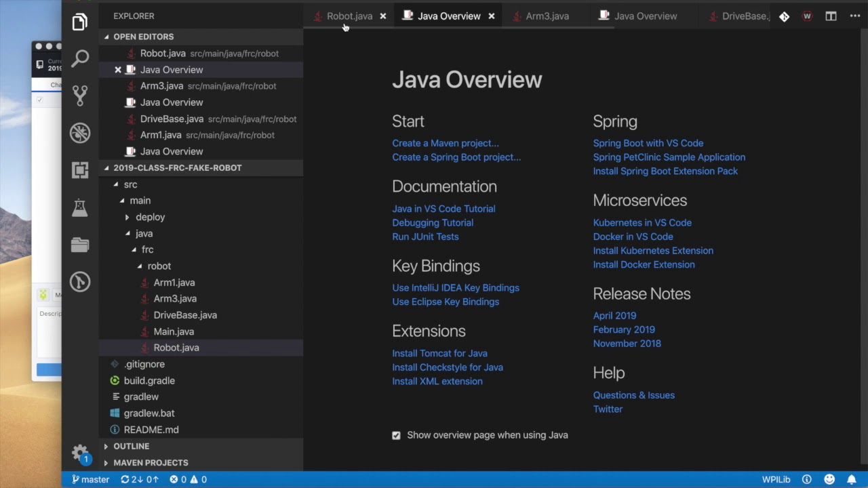Click Use Eclipse Key Bindings link
This screenshot has width=868, height=488.
pos(446,302)
